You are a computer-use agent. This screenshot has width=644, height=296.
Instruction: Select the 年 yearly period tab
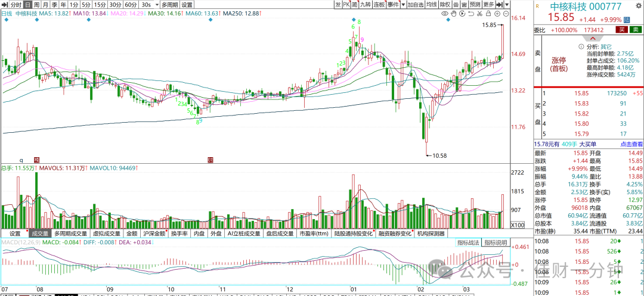[63, 5]
